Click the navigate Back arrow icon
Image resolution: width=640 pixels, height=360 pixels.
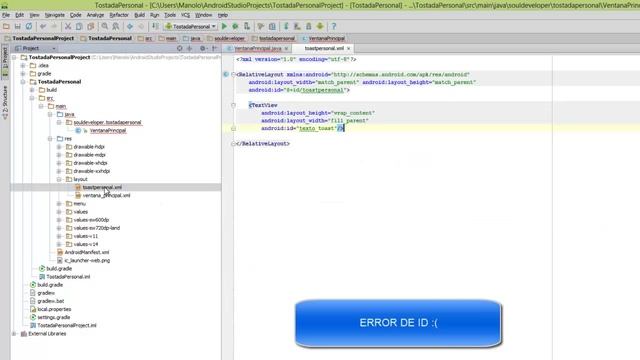(130, 27)
